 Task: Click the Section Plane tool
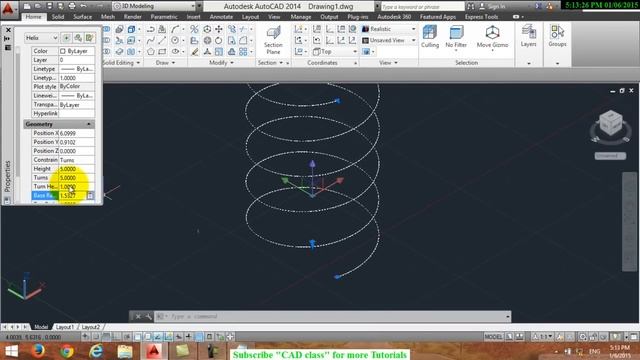tap(273, 40)
